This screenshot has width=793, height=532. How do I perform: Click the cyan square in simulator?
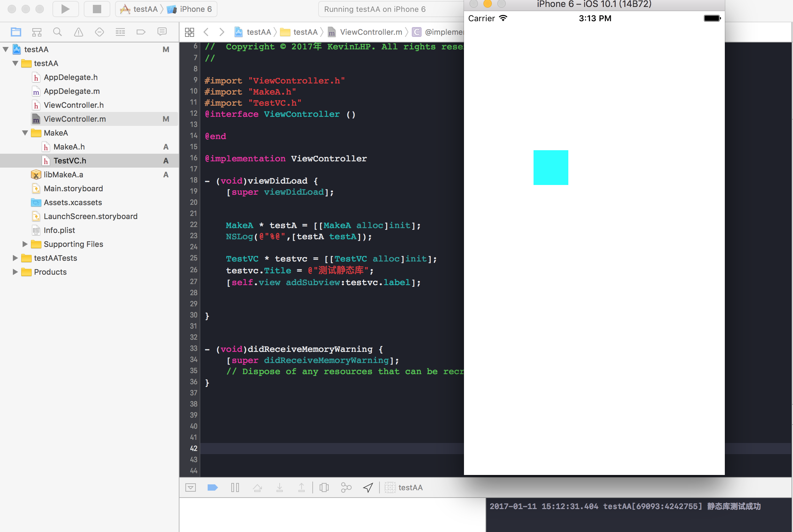pyautogui.click(x=551, y=167)
